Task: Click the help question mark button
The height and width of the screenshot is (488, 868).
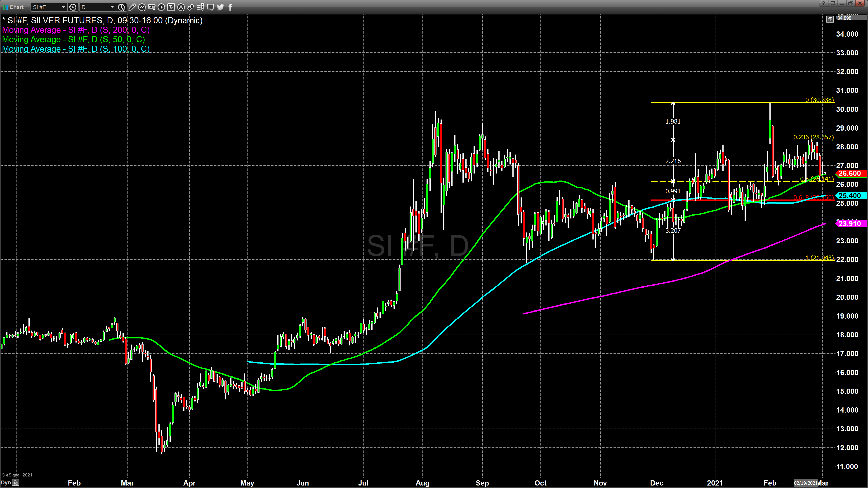Action: click(823, 3)
